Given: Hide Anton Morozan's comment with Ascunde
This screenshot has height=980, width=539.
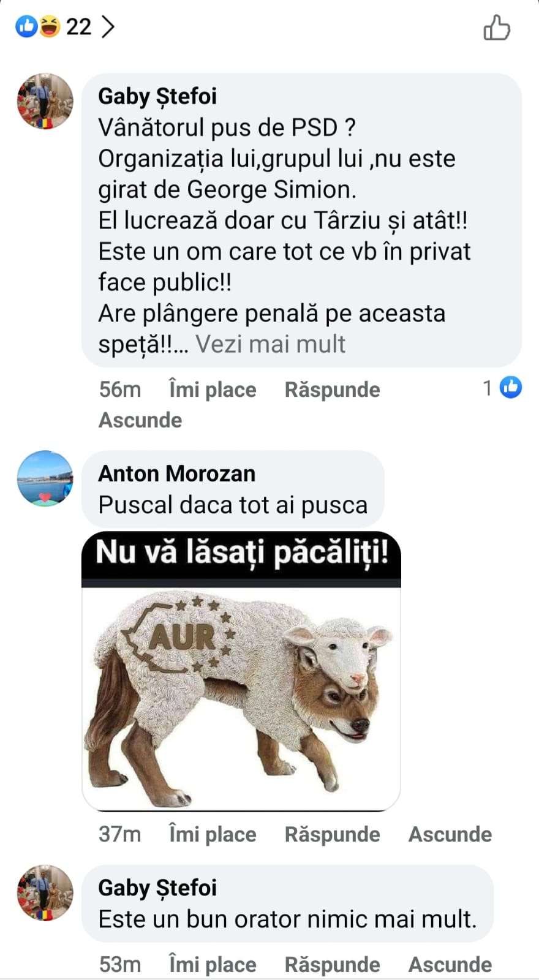Looking at the screenshot, I should pyautogui.click(x=450, y=834).
